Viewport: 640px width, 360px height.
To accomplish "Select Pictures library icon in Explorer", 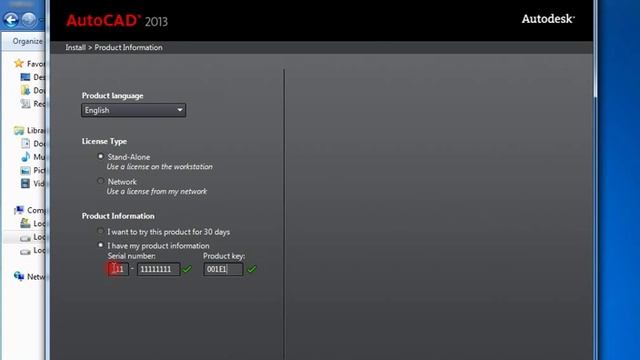I will [25, 170].
